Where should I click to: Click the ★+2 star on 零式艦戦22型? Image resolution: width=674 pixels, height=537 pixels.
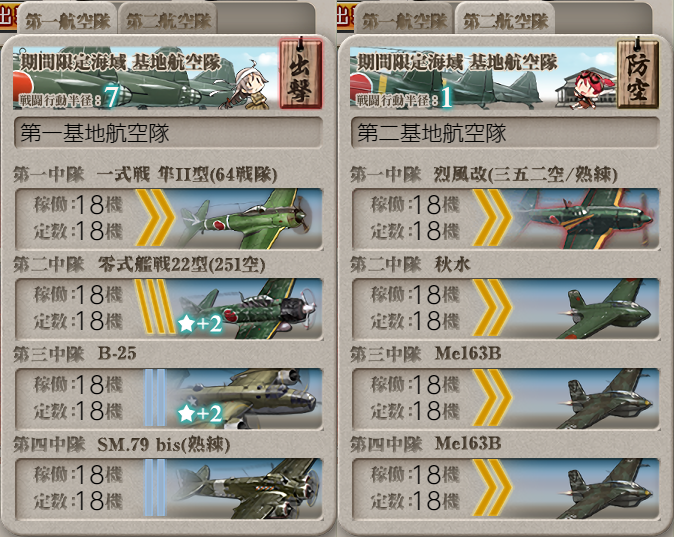[x=200, y=323]
